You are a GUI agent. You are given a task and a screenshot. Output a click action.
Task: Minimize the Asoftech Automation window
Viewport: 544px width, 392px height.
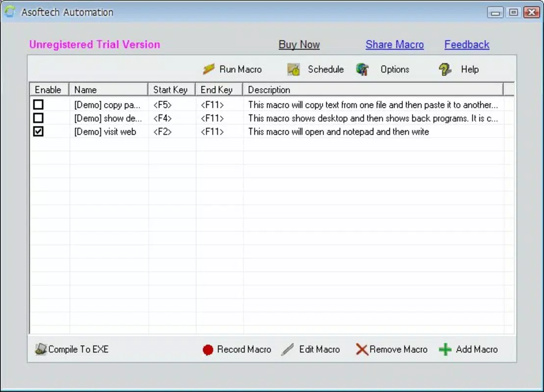(495, 12)
